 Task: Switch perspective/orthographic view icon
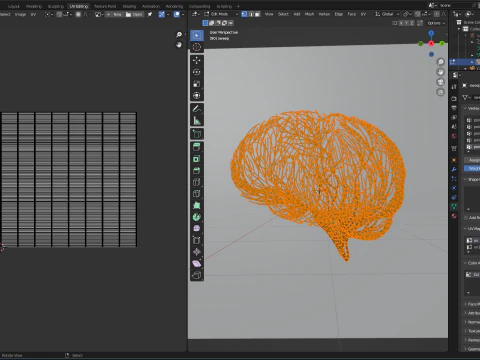(x=441, y=92)
